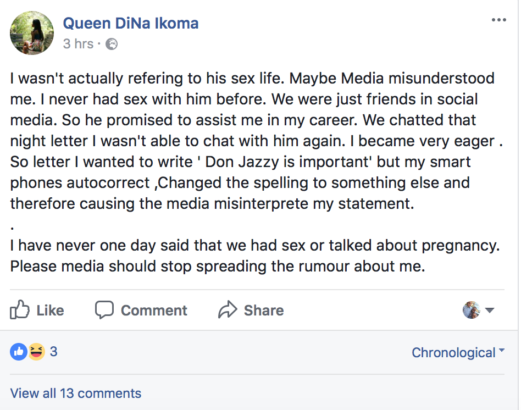The height and width of the screenshot is (410, 521).
Task: Open Queen DiNa Ikoma's profile picture
Action: (x=32, y=33)
